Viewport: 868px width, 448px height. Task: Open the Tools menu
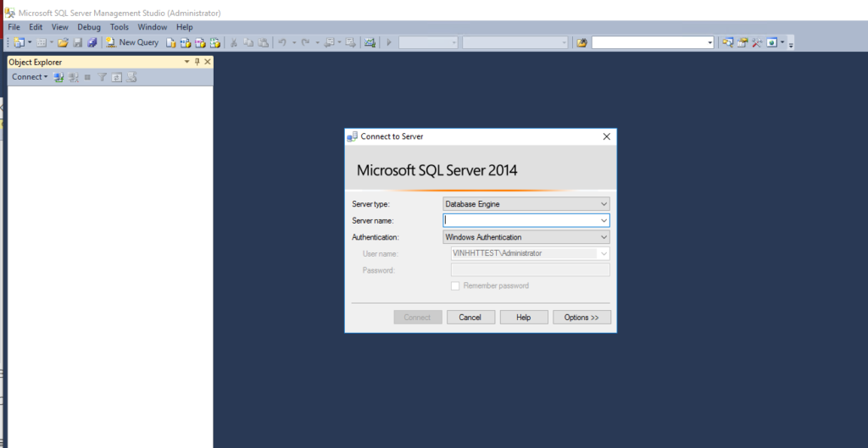[x=119, y=26]
